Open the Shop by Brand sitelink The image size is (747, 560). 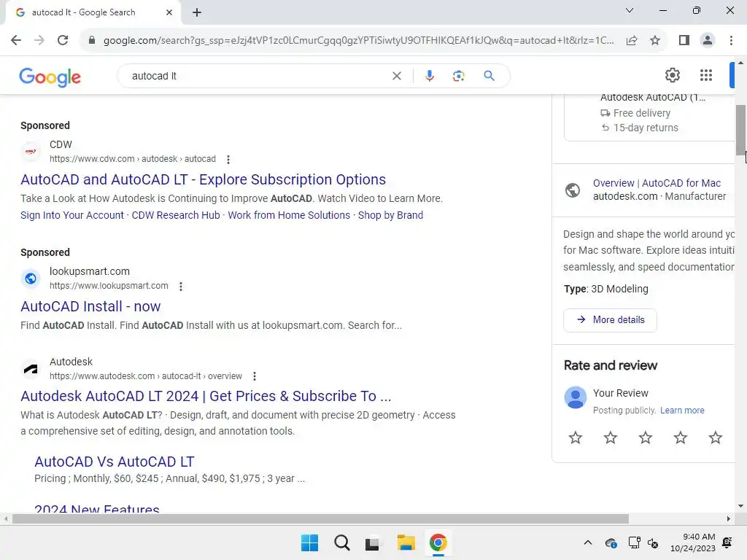coord(390,215)
